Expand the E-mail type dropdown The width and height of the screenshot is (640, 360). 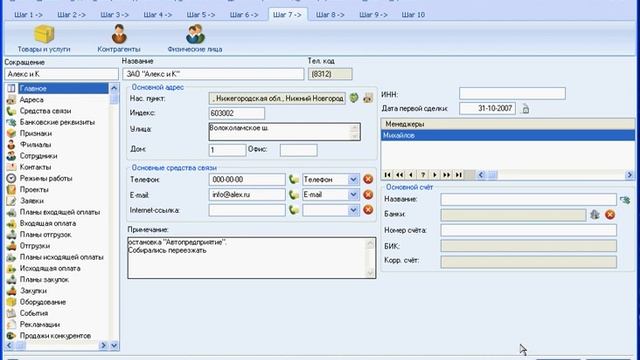click(x=353, y=195)
